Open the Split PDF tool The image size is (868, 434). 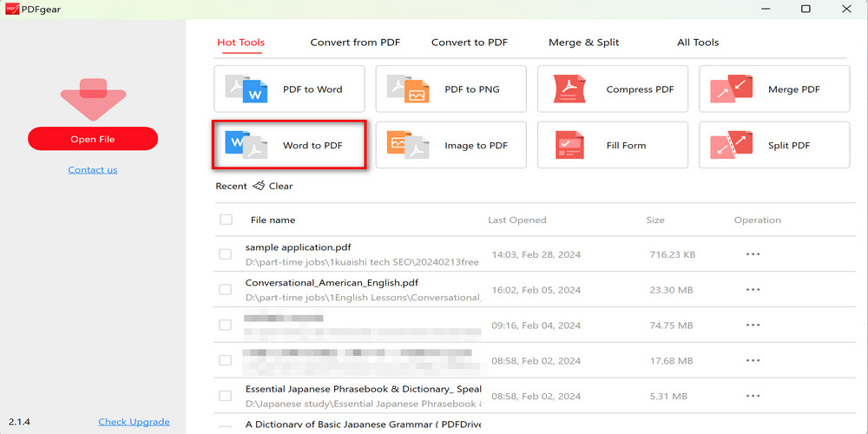pos(774,145)
